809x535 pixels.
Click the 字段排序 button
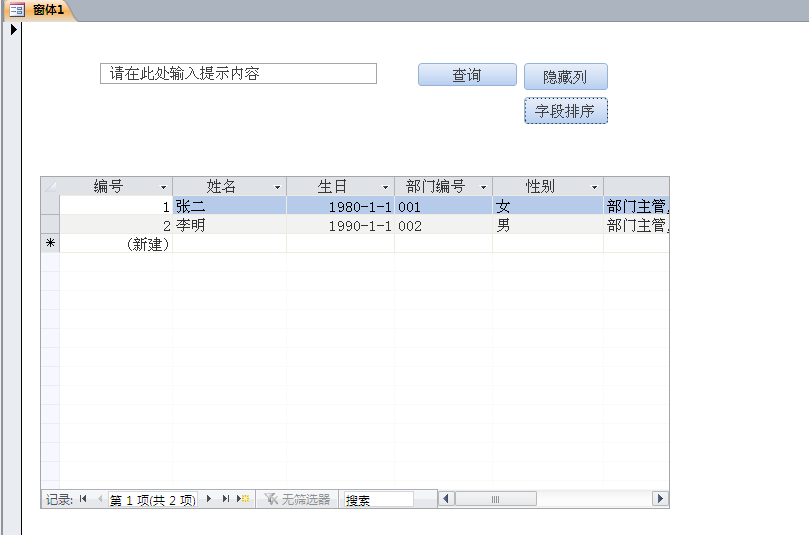click(x=565, y=111)
